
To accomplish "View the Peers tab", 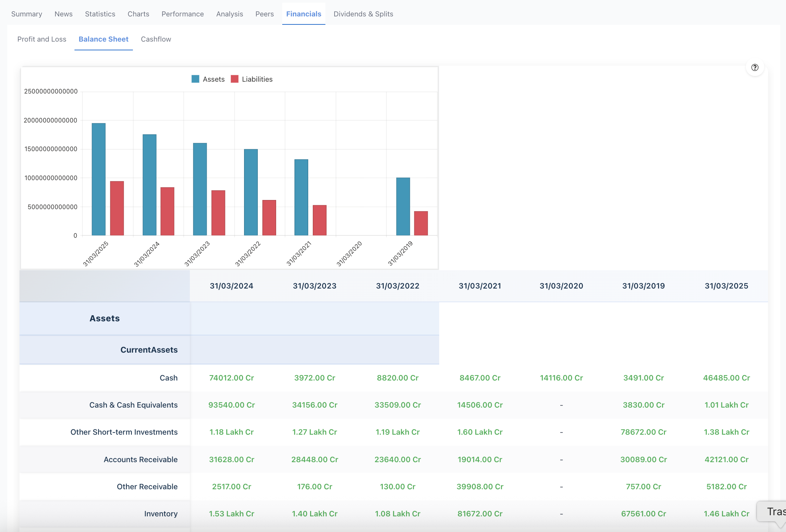I will click(x=265, y=14).
